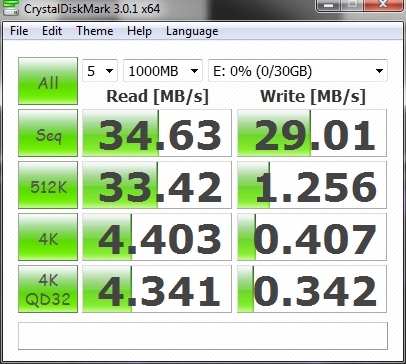Viewport: 406px width, 364px height.
Task: Select the 4K QD32 read result 4.341
Action: 157,289
